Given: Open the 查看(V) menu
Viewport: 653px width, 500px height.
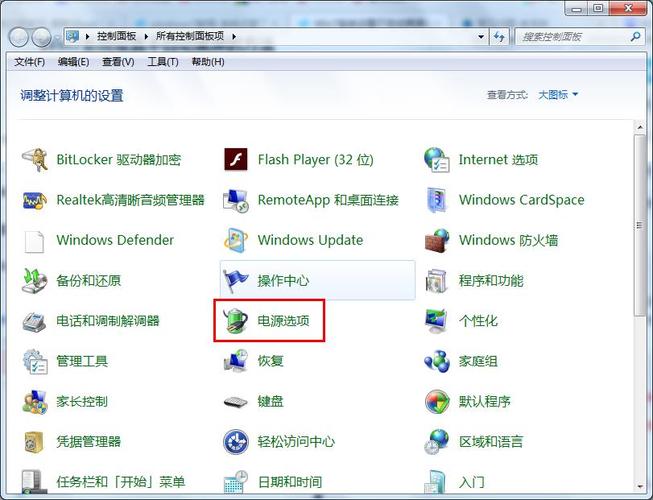Looking at the screenshot, I should pos(118,62).
